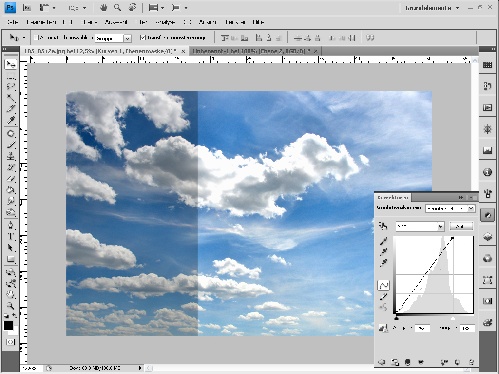Select the Hand tool in the toolbox
The height and width of the screenshot is (374, 499).
tap(11, 294)
